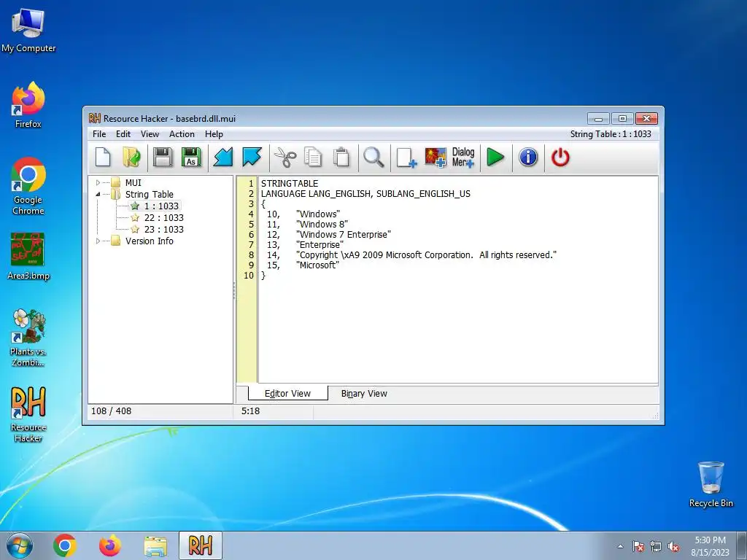This screenshot has height=560, width=747.
Task: Click the STRINGTABLE keyword on line 1
Action: 289,183
